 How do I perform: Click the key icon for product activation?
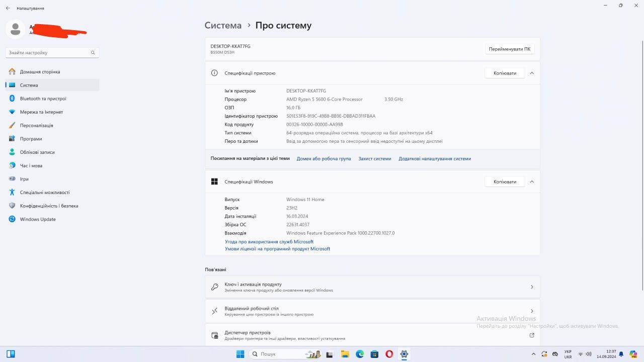(215, 287)
